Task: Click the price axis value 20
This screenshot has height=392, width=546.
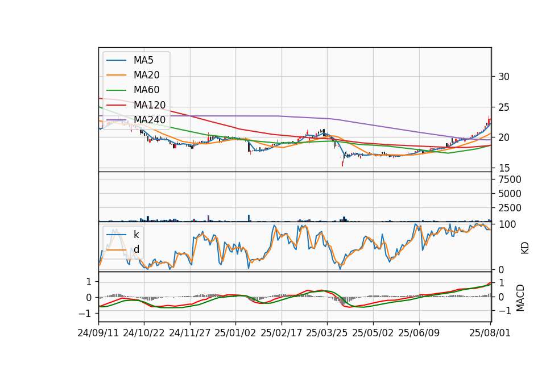Action: point(503,137)
